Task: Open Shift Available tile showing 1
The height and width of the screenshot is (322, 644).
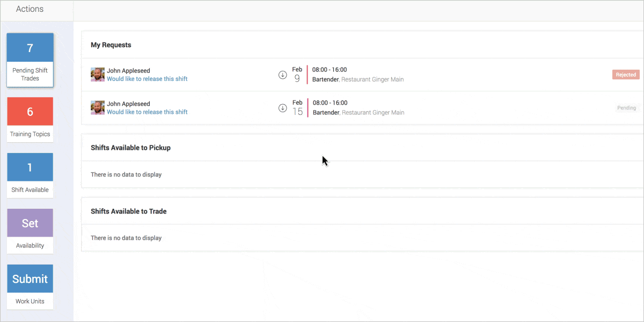Action: (30, 175)
